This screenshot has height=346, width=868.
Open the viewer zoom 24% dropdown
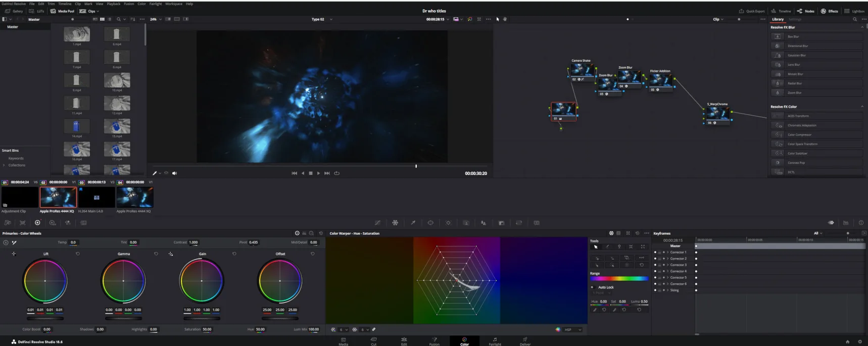(156, 19)
